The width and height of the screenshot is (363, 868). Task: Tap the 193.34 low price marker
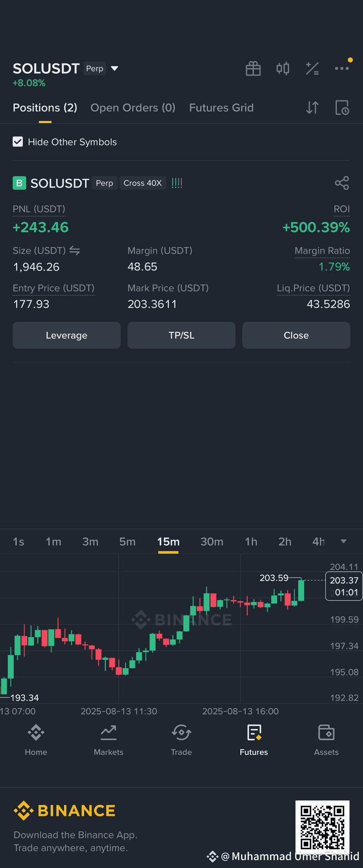coord(25,697)
